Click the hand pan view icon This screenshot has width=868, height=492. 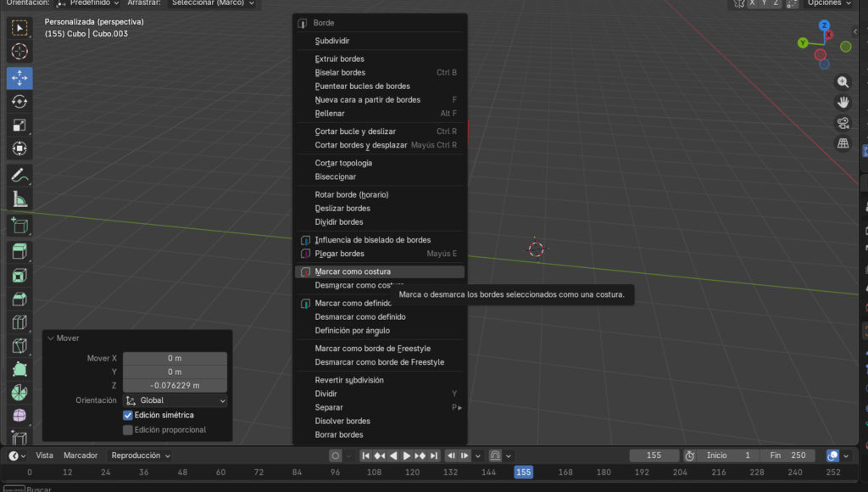click(x=843, y=103)
